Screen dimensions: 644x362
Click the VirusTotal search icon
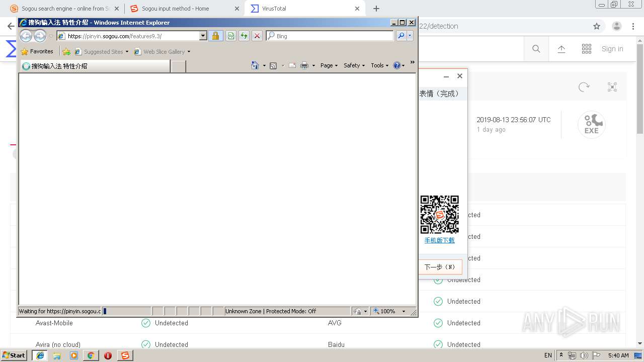click(x=536, y=49)
